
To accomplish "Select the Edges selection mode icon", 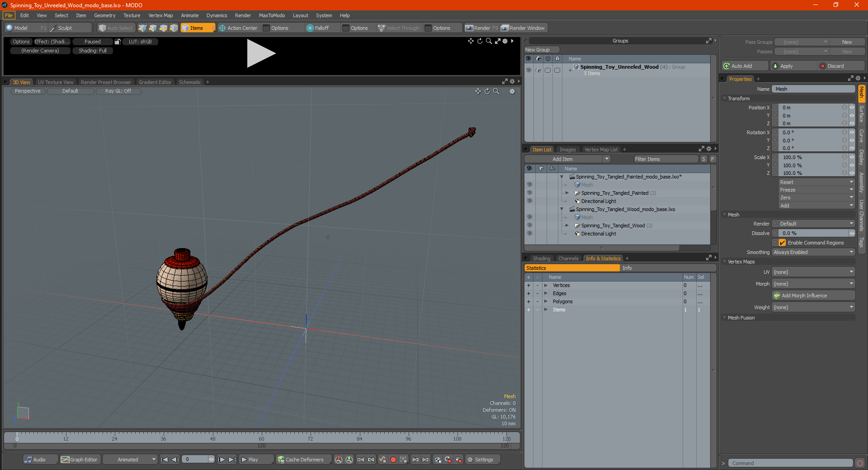I will [153, 28].
